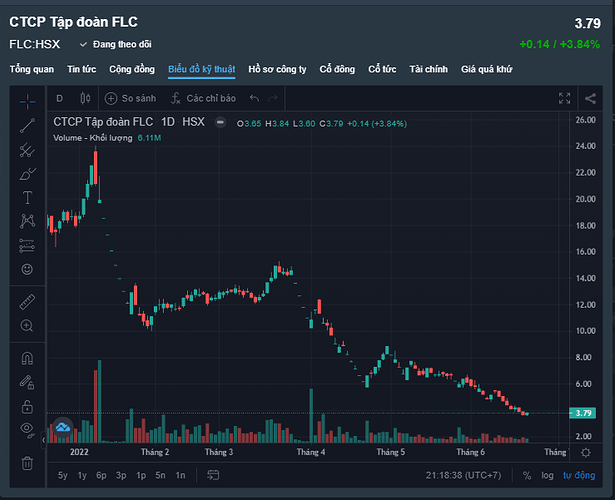This screenshot has height=500, width=615.
Task: Click the So sánh compare button
Action: (x=131, y=98)
